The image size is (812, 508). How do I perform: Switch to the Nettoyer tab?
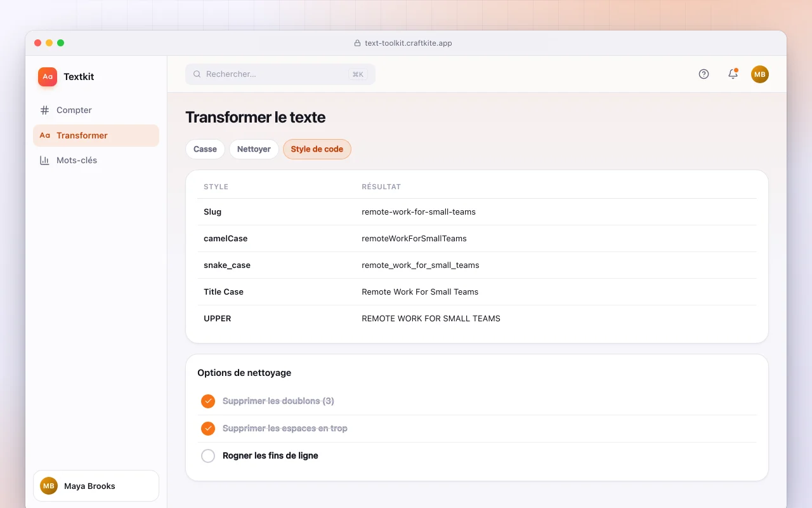[x=254, y=149]
